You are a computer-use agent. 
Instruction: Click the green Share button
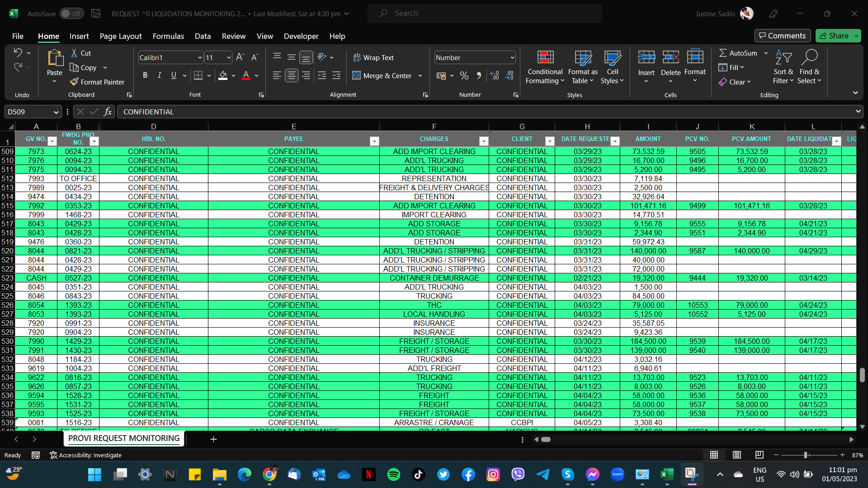point(834,36)
